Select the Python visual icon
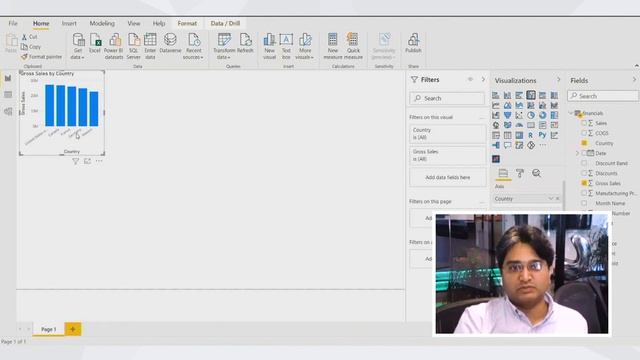 542,135
